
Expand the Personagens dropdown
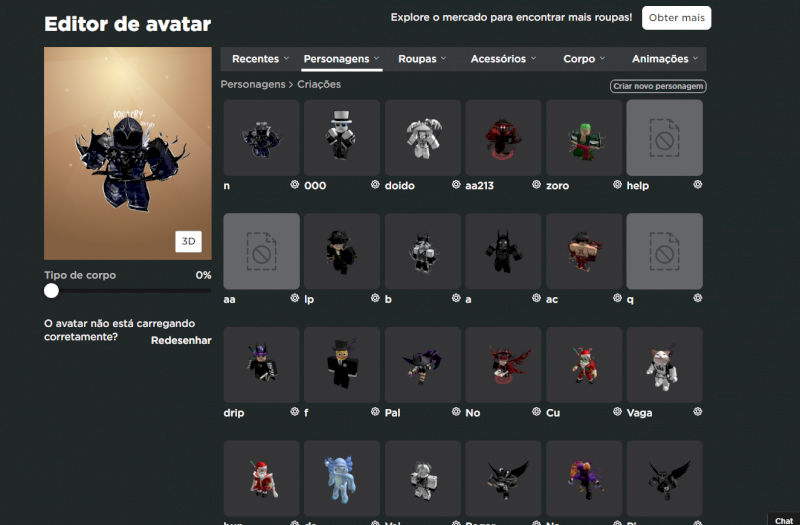341,59
